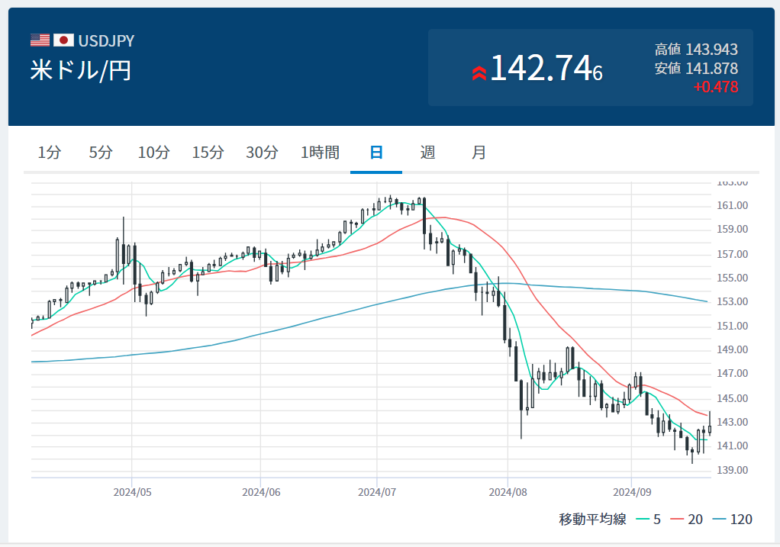
Task: Click the red double up-arrow indicator
Action: pyautogui.click(x=479, y=71)
